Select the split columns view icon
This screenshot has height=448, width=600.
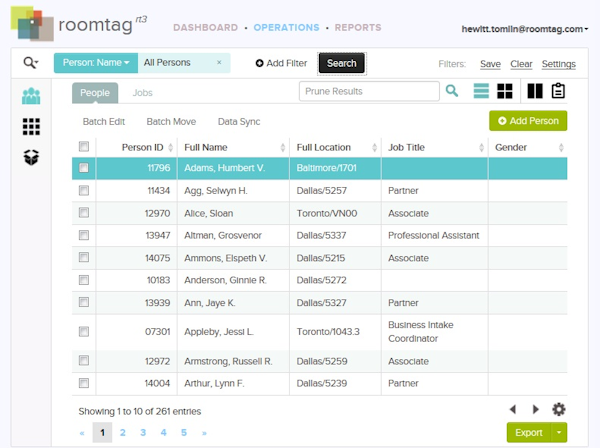535,92
